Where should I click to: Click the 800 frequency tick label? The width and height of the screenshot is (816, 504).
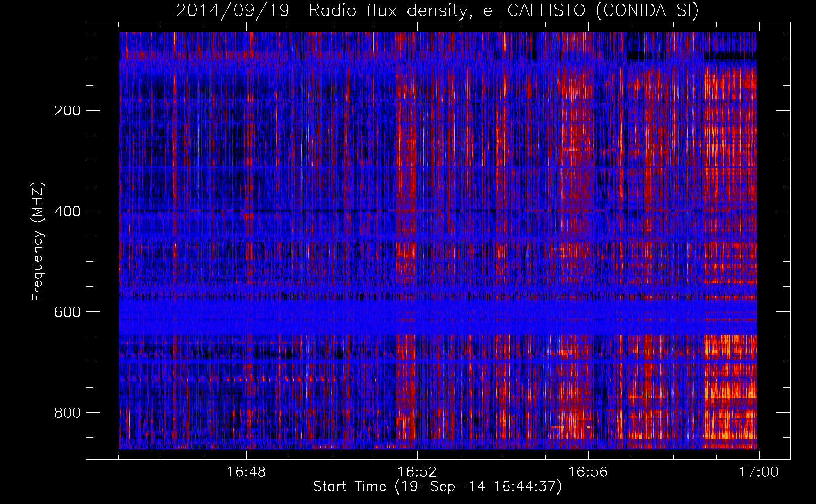pos(67,413)
